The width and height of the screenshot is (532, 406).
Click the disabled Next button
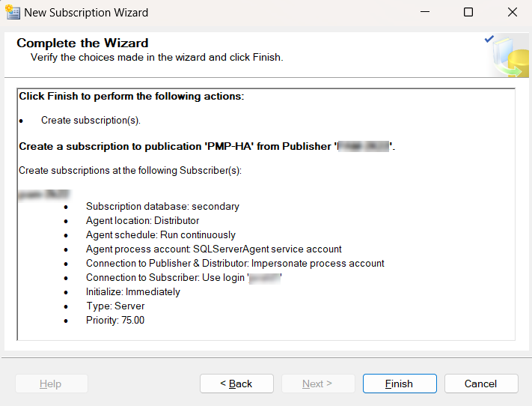tap(317, 384)
